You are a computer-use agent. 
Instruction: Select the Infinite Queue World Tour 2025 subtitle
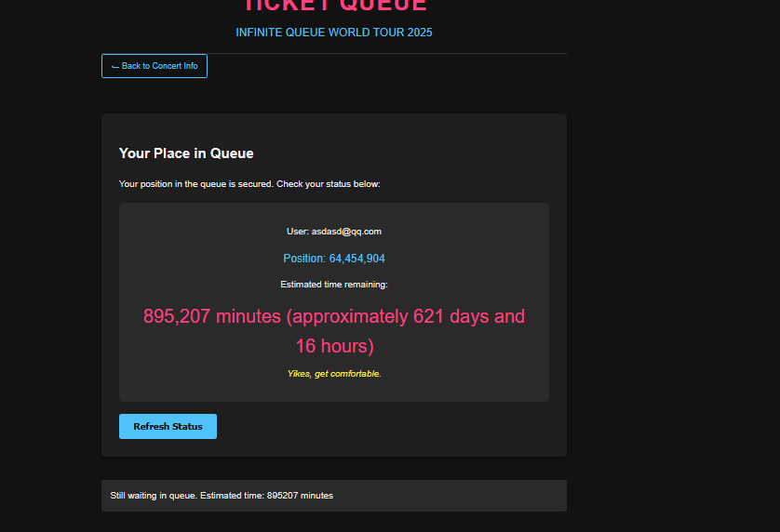pyautogui.click(x=334, y=33)
